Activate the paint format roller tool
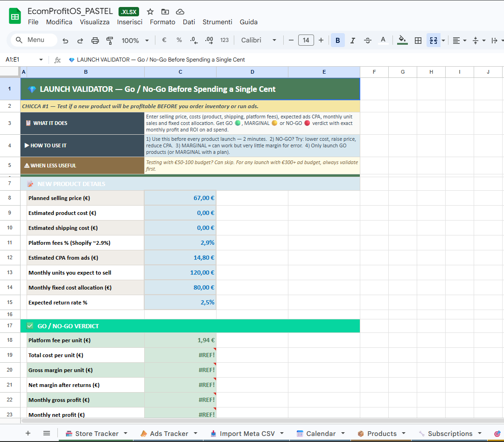The height and width of the screenshot is (442, 504). (110, 41)
